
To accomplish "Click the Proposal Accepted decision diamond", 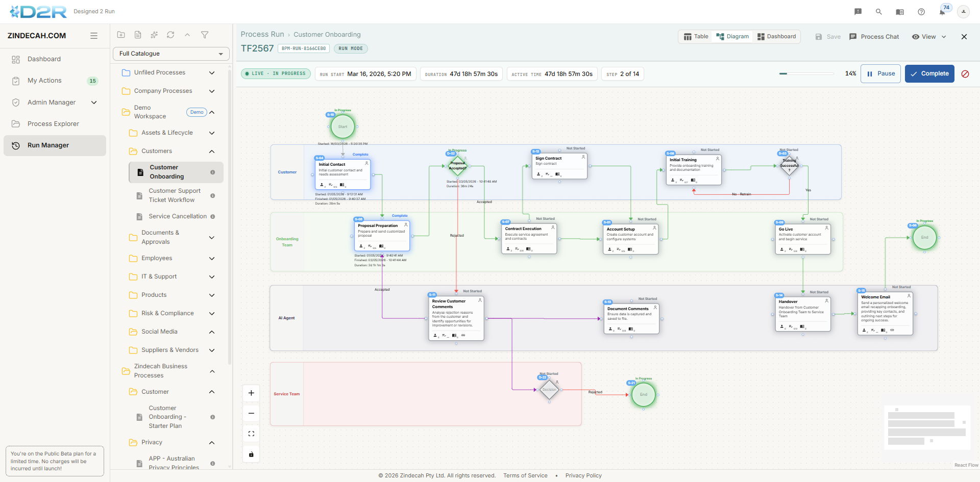I will point(457,165).
